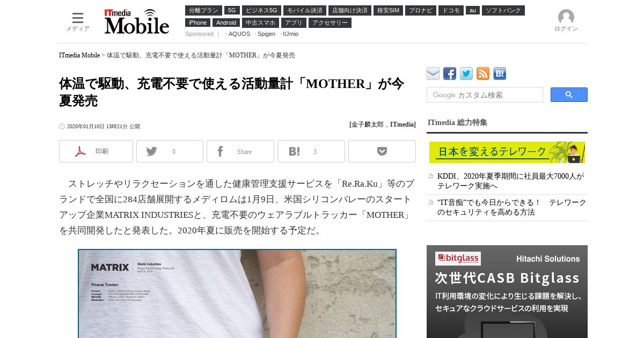Screen dimensions: 644x338
Task: Click the 日本を変えるテレワーク banner
Action: (x=507, y=152)
